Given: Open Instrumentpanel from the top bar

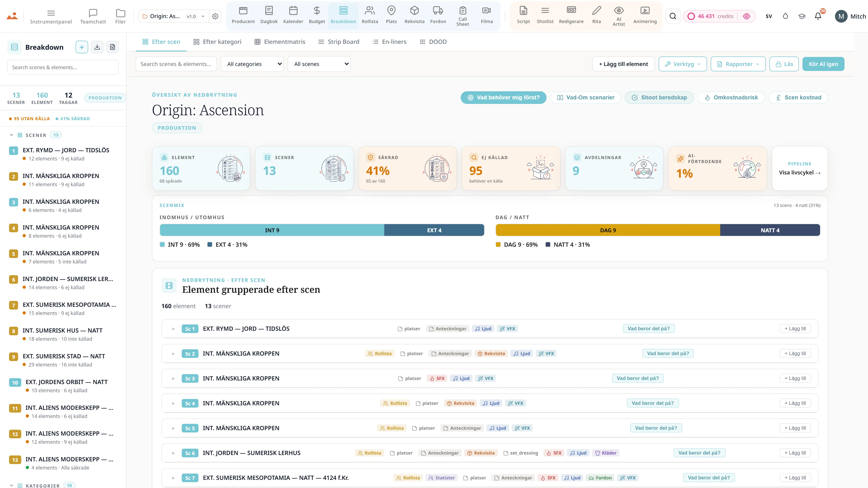Looking at the screenshot, I should tap(51, 17).
